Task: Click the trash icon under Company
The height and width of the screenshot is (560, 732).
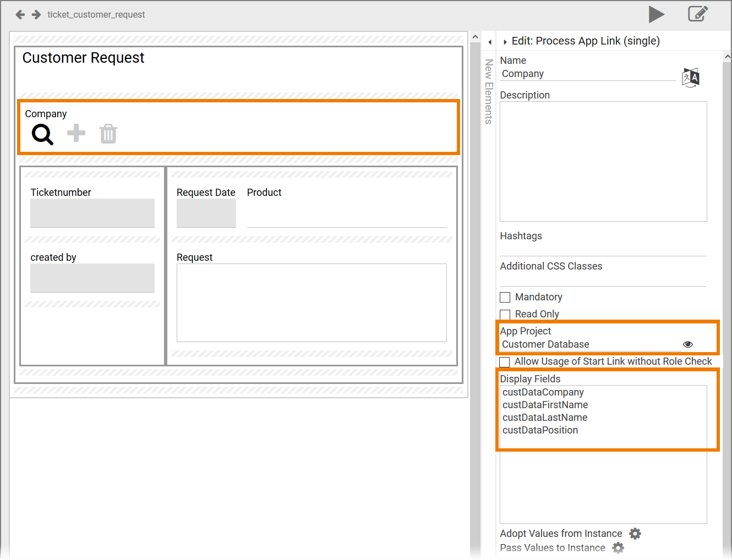Action: [108, 134]
